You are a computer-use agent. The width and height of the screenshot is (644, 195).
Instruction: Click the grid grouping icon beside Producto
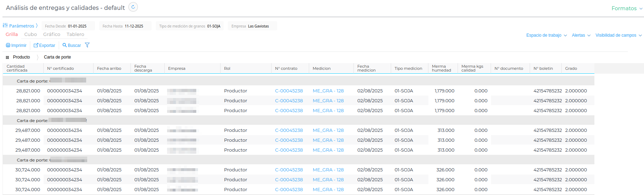7,57
